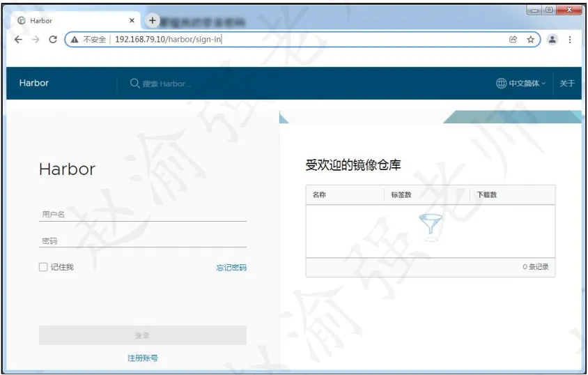Viewport: 588px width, 375px height.
Task: Sort by the 名称 column header
Action: (x=319, y=194)
